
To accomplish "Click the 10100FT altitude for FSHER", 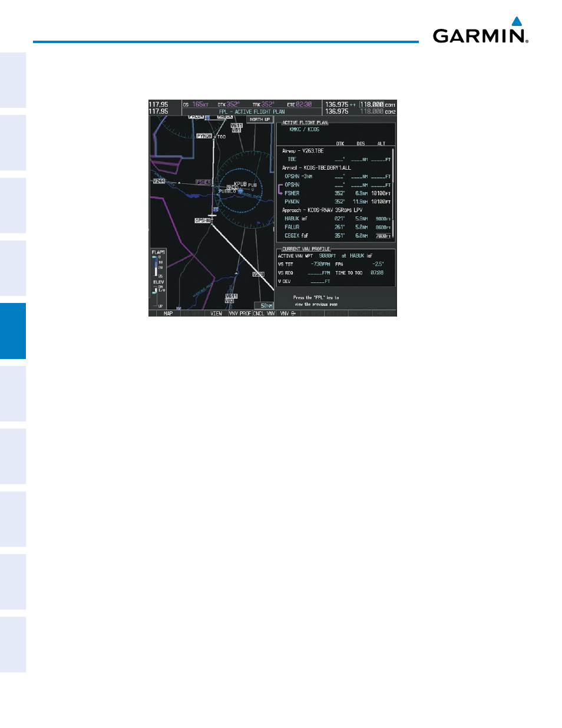I will coord(381,193).
